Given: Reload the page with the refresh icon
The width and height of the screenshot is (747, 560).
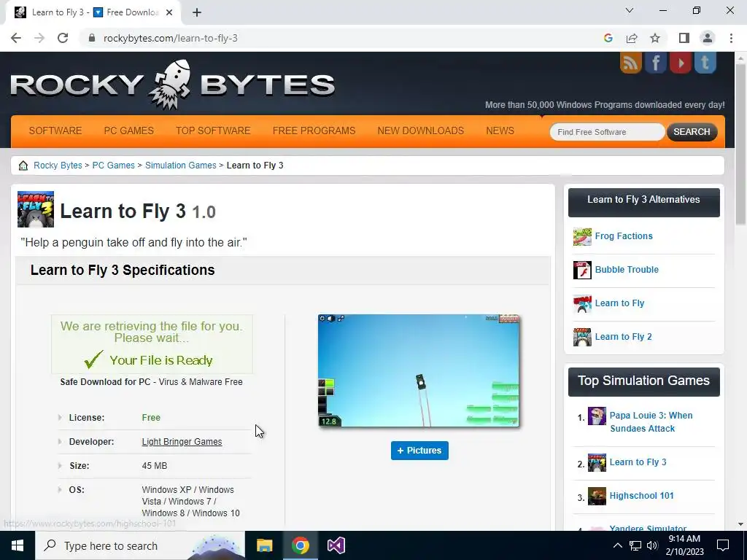Looking at the screenshot, I should point(63,38).
